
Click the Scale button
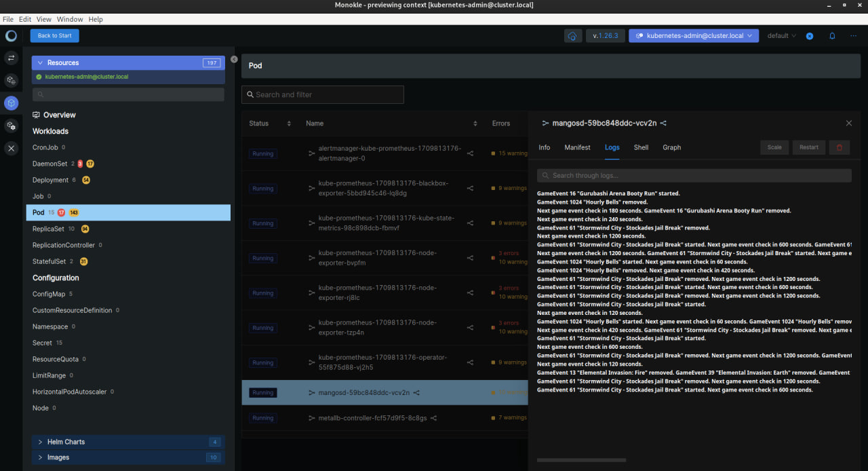[774, 147]
